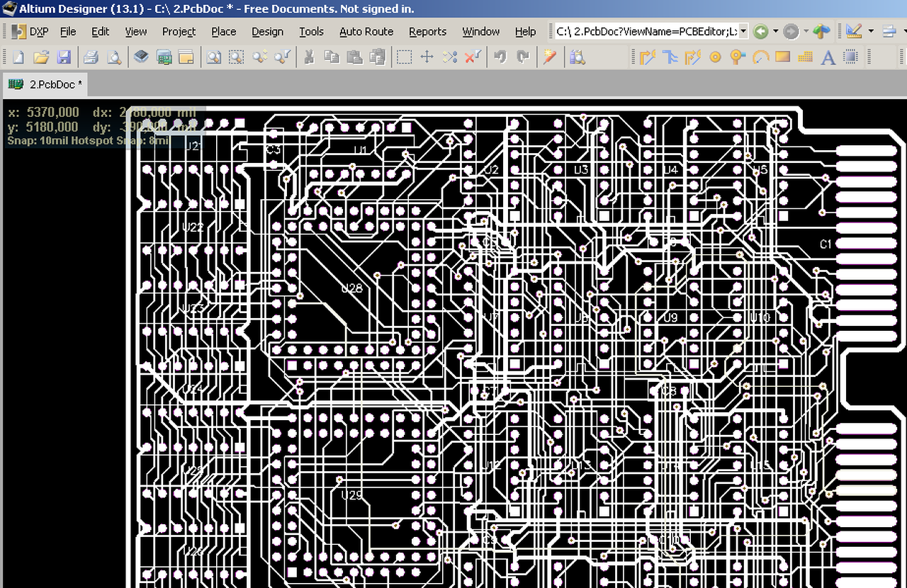Click the PCB board view icon
907x588 pixels.
pyautogui.click(x=164, y=57)
